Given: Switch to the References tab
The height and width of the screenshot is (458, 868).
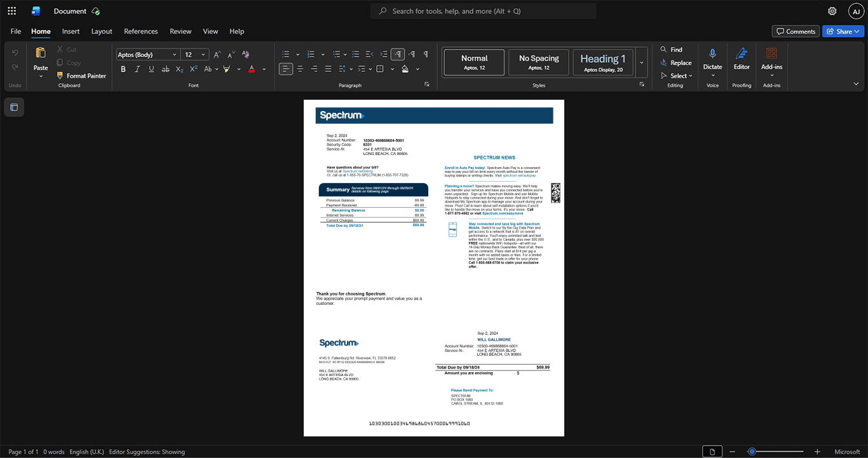Looking at the screenshot, I should point(140,31).
